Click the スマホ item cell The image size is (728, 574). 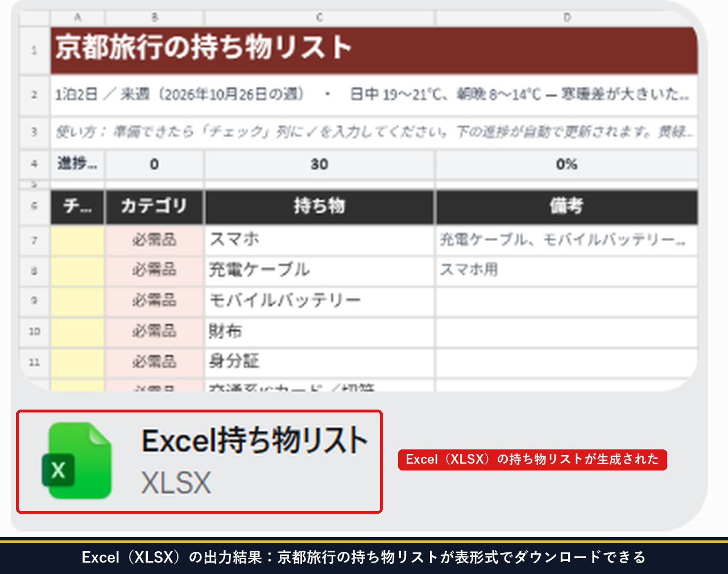coord(320,240)
